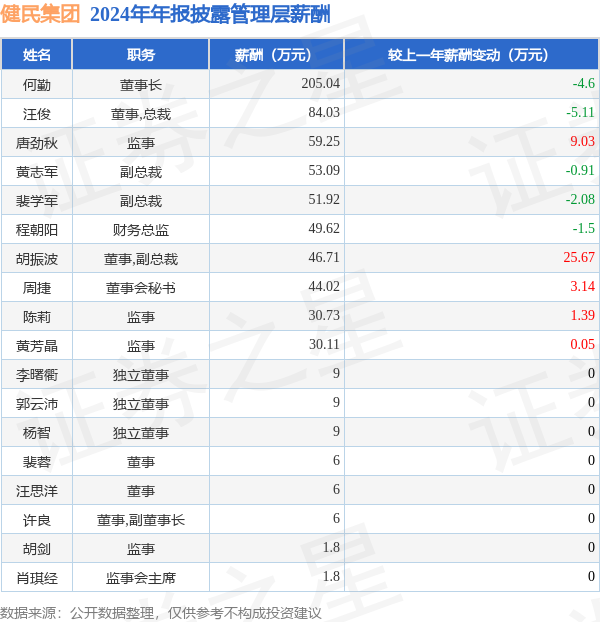Click salary 6 in 许良 row
600x622 pixels.
click(336, 518)
